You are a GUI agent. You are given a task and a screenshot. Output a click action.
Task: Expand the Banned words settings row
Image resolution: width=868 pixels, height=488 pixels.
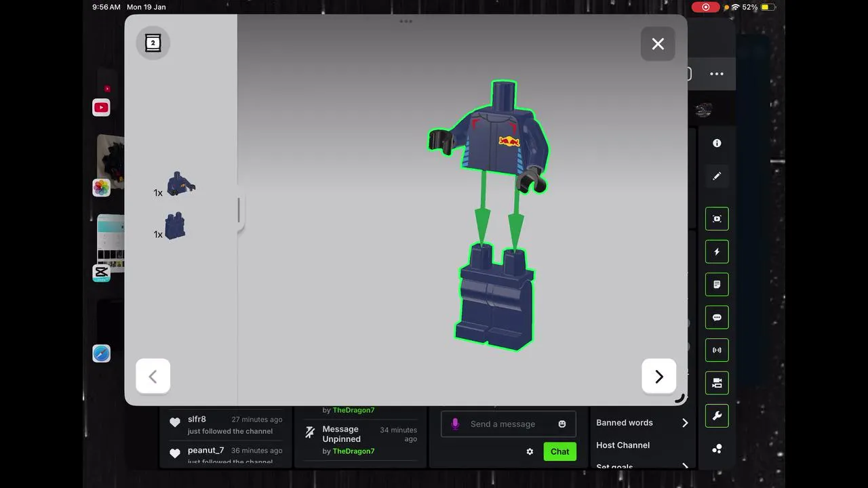tap(642, 422)
